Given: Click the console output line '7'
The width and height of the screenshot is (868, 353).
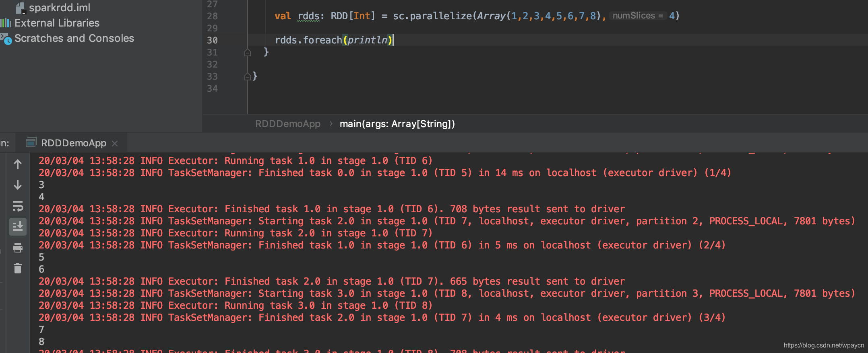Looking at the screenshot, I should click(x=41, y=330).
